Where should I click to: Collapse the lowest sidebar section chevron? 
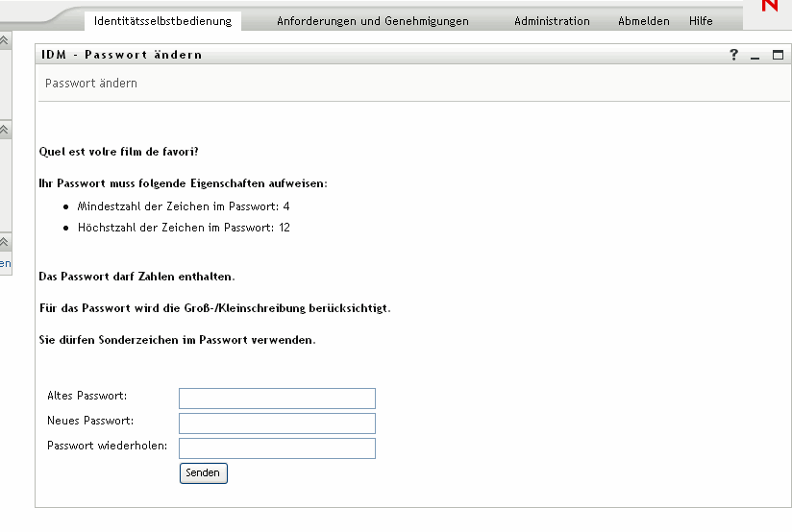[4, 242]
